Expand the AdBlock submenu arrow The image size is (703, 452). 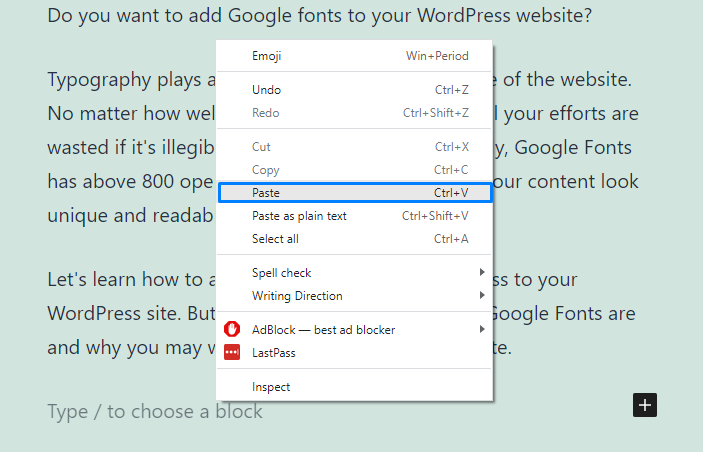[482, 329]
